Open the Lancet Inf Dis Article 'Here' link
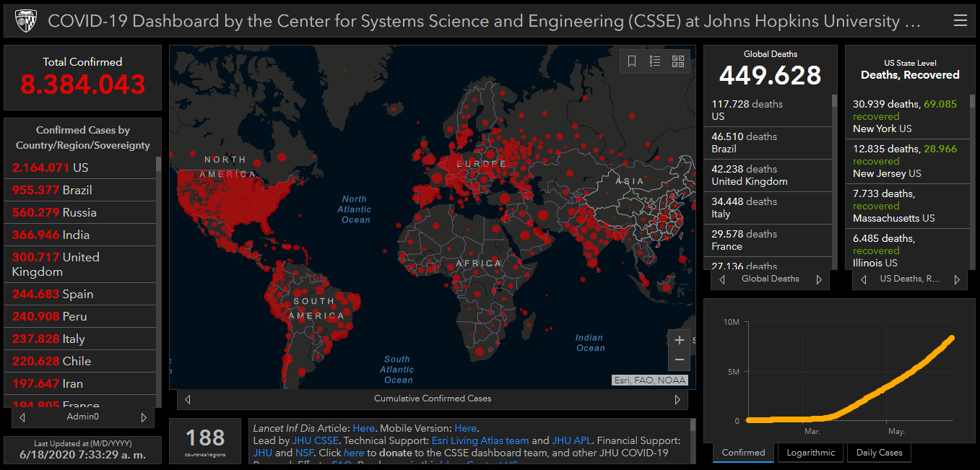Viewport: 980px width, 470px height. (x=364, y=428)
